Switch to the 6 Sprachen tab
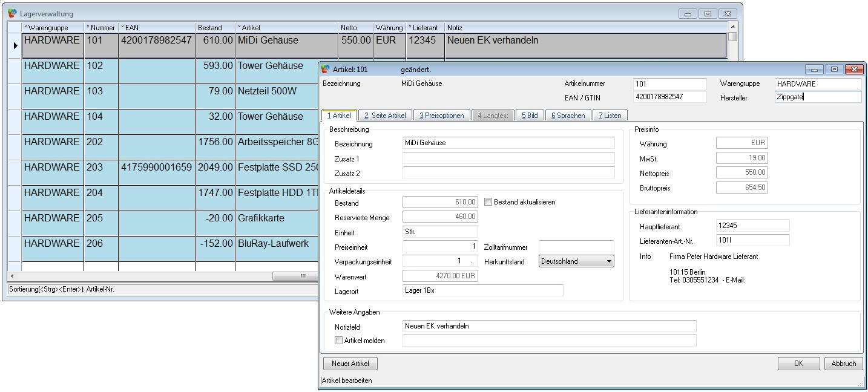This screenshot has width=868, height=392. click(568, 116)
